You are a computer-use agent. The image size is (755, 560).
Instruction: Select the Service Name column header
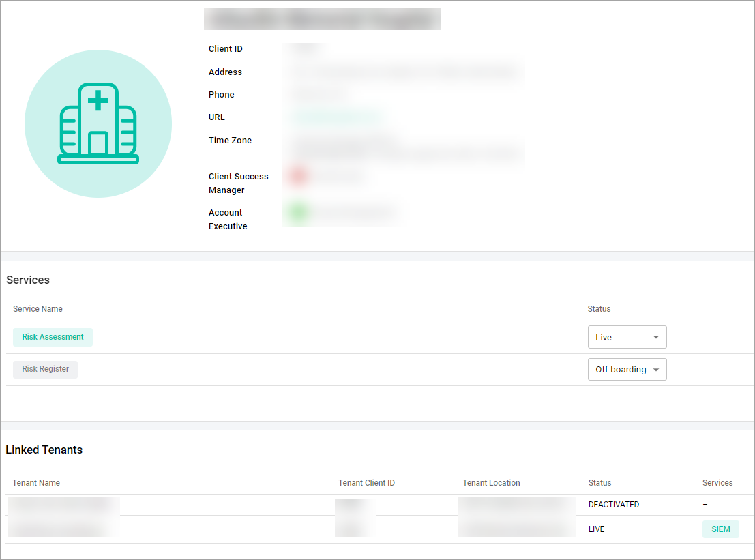pos(38,308)
